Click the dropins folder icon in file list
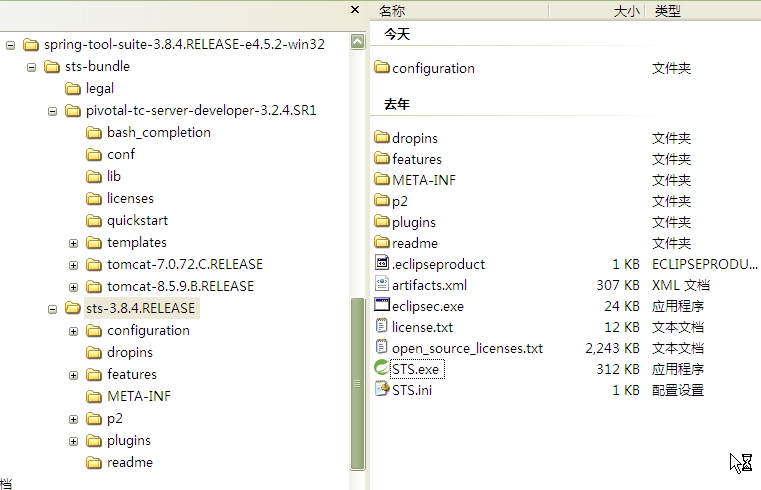The image size is (761, 490). [x=382, y=137]
